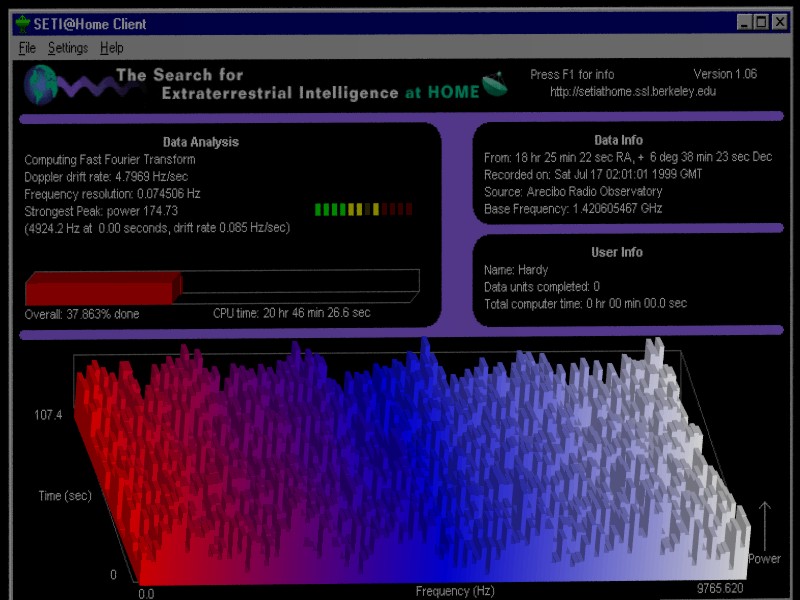800x600 pixels.
Task: Click the User Info panel heading
Action: coord(617,252)
